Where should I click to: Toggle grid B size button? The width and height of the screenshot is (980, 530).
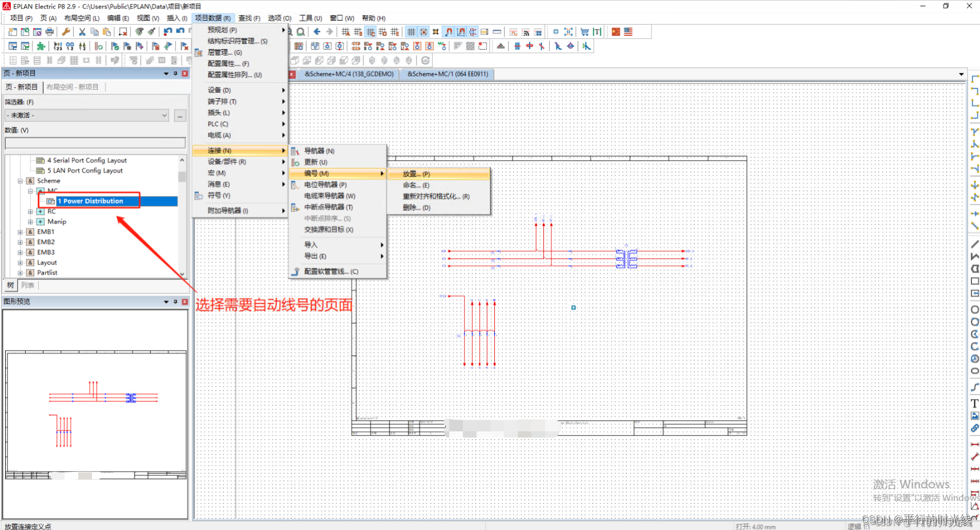coord(358,32)
